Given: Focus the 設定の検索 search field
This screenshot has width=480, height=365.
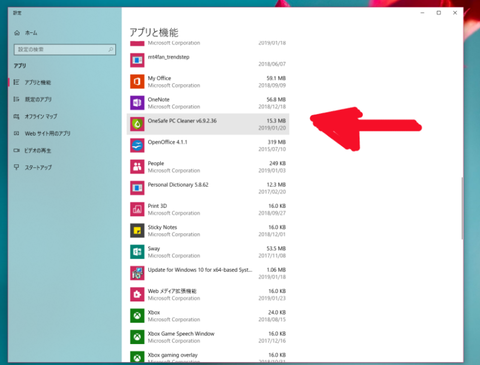Looking at the screenshot, I should pyautogui.click(x=65, y=49).
